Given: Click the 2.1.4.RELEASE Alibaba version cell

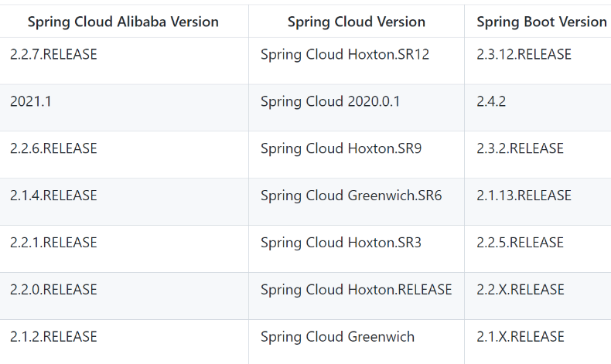Looking at the screenshot, I should 54,196.
